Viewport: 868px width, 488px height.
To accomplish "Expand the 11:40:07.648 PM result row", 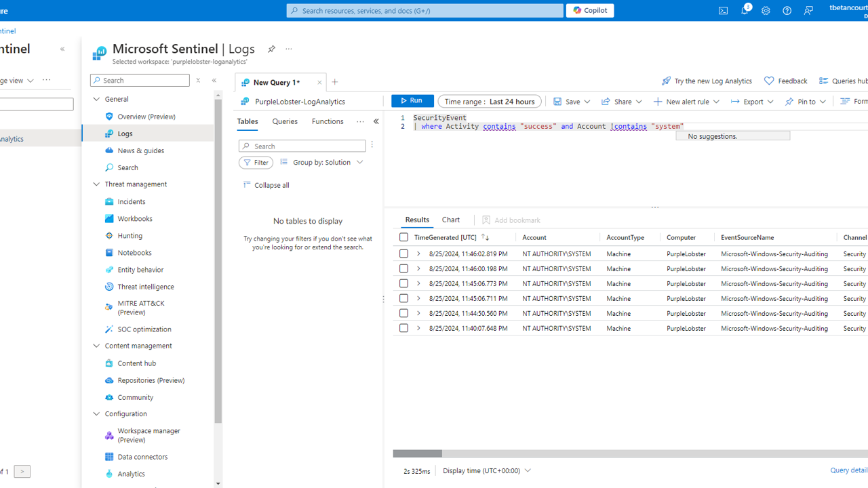I will [418, 328].
